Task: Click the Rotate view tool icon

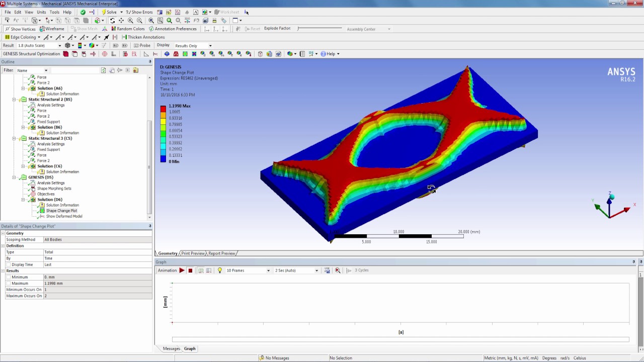Action: [x=112, y=21]
